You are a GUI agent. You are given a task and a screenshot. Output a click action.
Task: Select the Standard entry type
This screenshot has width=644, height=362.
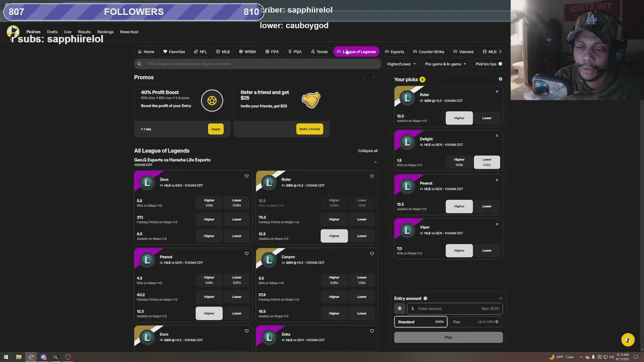(421, 322)
